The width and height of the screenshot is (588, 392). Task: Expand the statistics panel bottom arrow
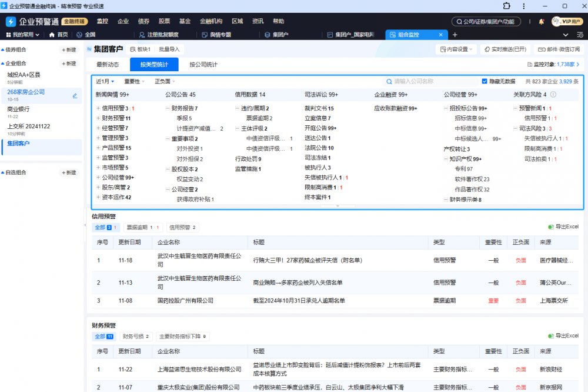(x=338, y=206)
